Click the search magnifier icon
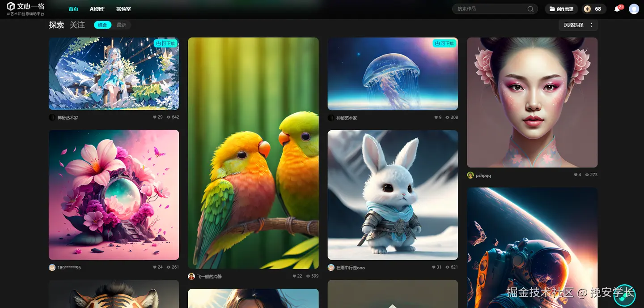This screenshot has height=308, width=644. 530,9
